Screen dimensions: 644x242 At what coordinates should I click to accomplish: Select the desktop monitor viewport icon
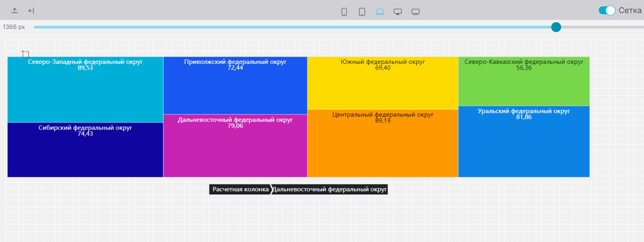(398, 12)
